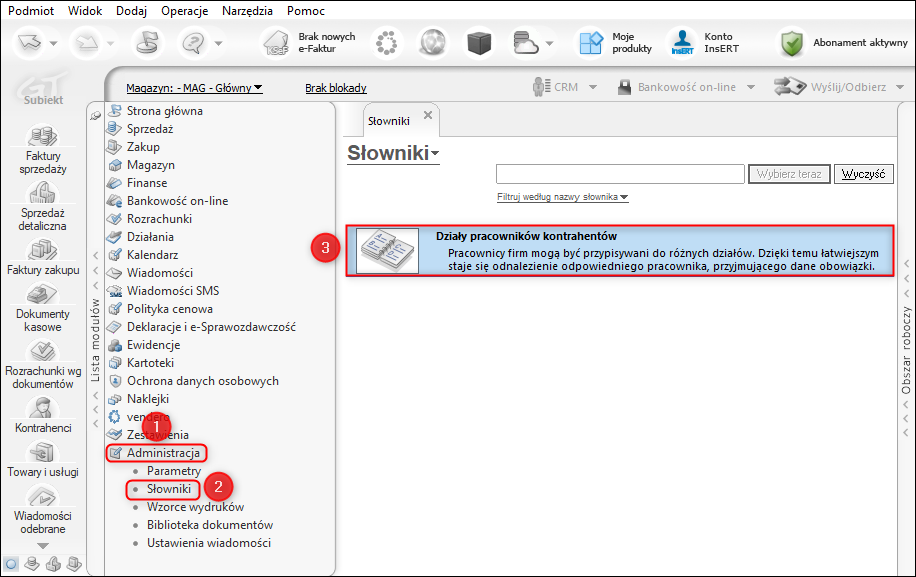Open Kontrahenci shortcut icon
Screen dimensions: 916x577
(43, 408)
